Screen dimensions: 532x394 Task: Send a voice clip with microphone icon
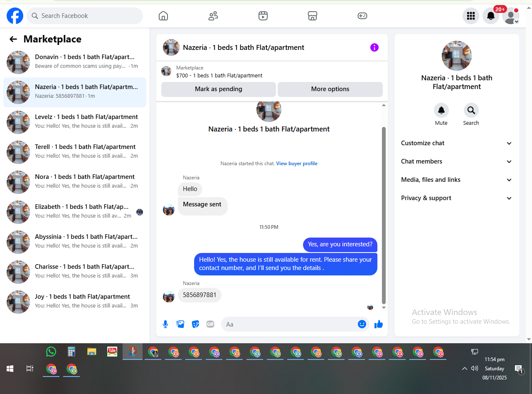coord(165,324)
